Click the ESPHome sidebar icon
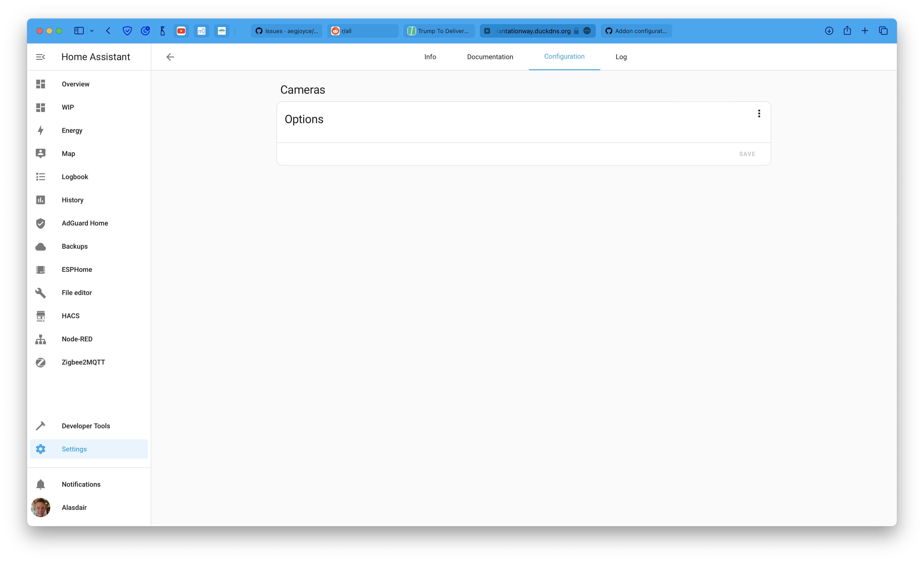The width and height of the screenshot is (924, 562). 41,269
